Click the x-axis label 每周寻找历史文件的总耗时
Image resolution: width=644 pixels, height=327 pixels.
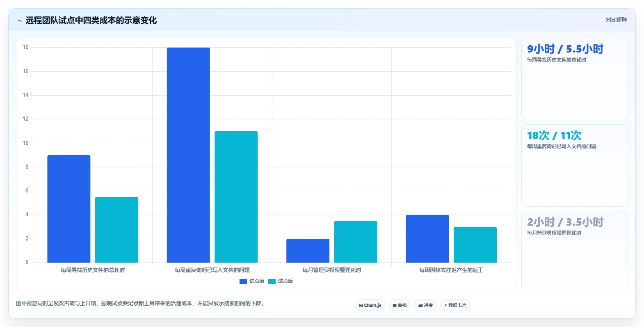point(93,270)
